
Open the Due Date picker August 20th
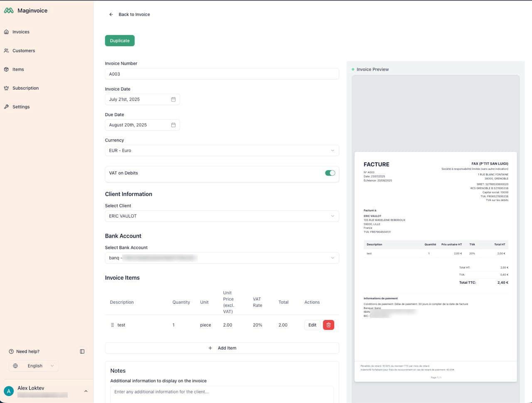(x=142, y=125)
